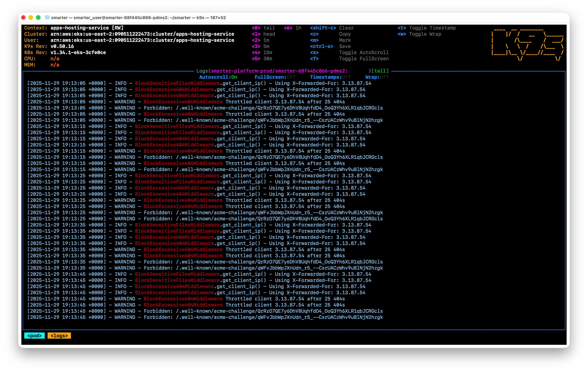Click the folder icon in the title bar
The image size is (588, 372).
(47, 17)
